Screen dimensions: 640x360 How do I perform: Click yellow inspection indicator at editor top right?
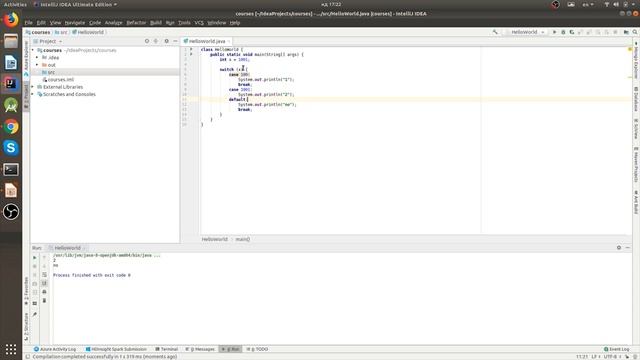(630, 49)
